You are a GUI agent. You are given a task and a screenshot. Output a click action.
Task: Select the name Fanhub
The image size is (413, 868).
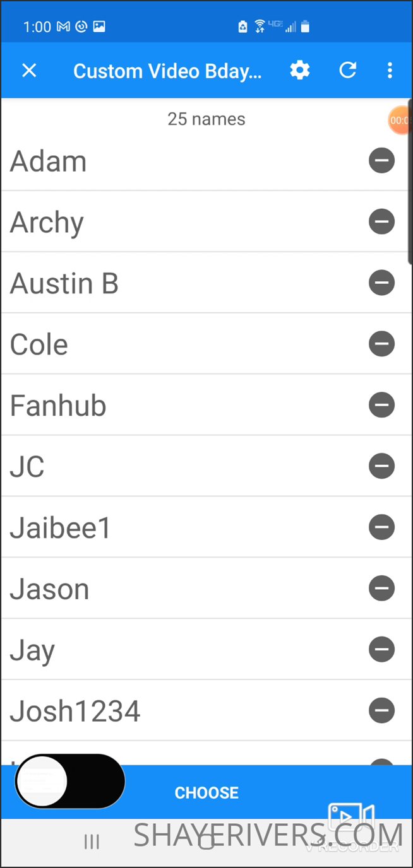tap(58, 405)
